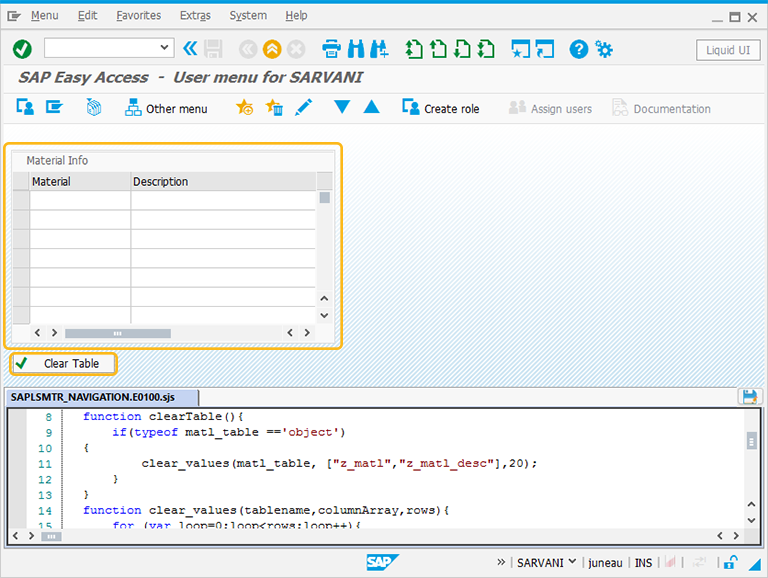Open the System menu
The width and height of the screenshot is (768, 578).
248,16
